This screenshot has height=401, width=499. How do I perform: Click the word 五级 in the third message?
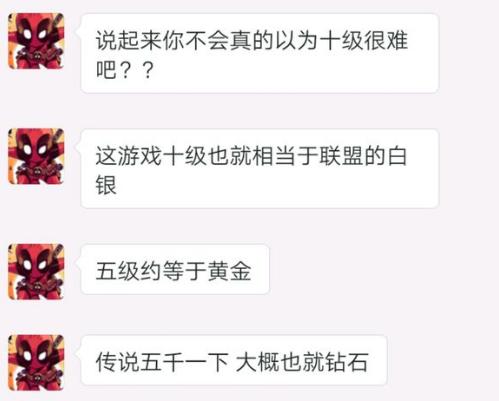(117, 271)
